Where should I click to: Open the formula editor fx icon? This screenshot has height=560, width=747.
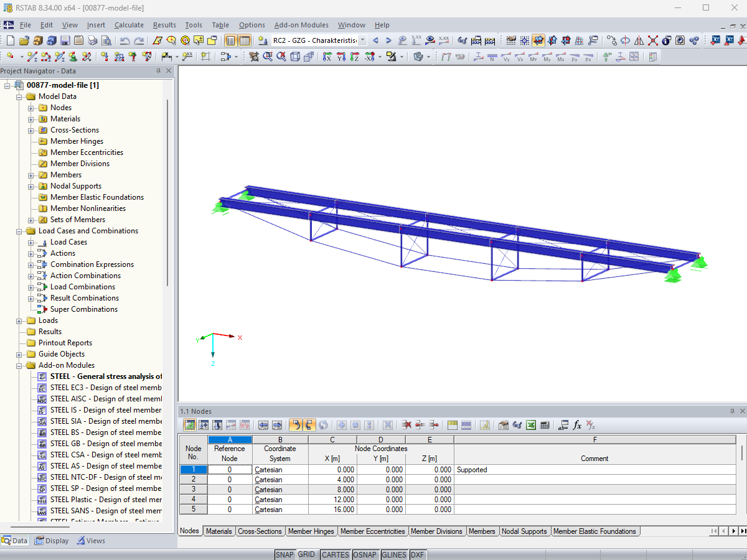coord(577,425)
